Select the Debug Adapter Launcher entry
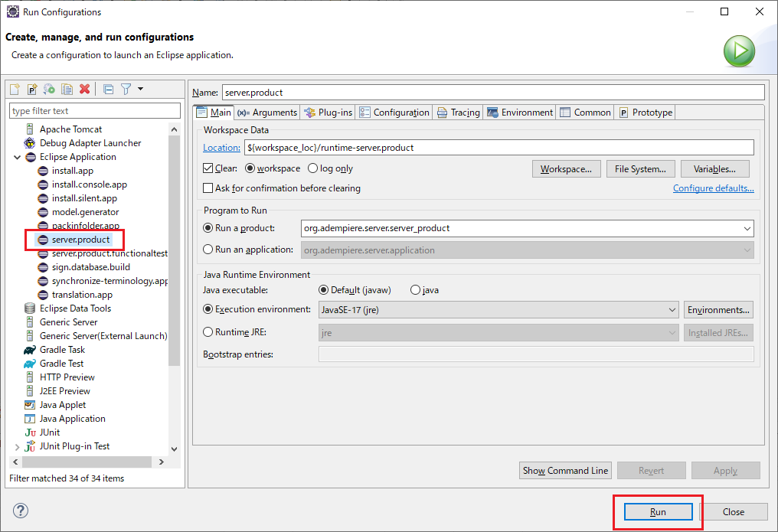Image resolution: width=778 pixels, height=532 pixels. (x=90, y=143)
